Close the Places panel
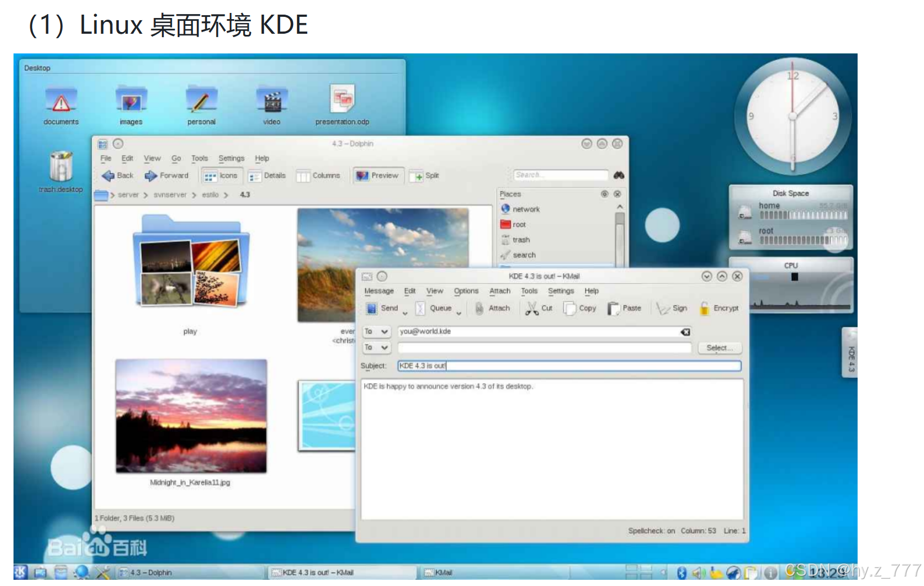This screenshot has height=586, width=924. (x=617, y=194)
